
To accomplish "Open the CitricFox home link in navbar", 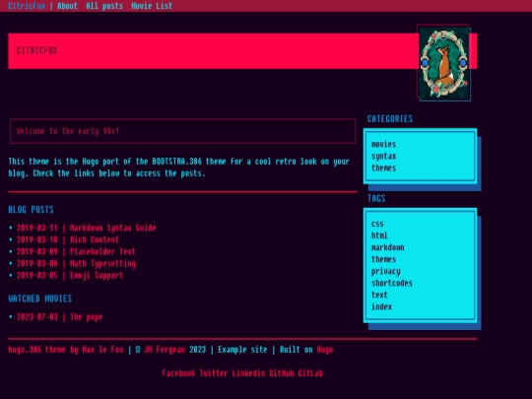I will 27,6.
